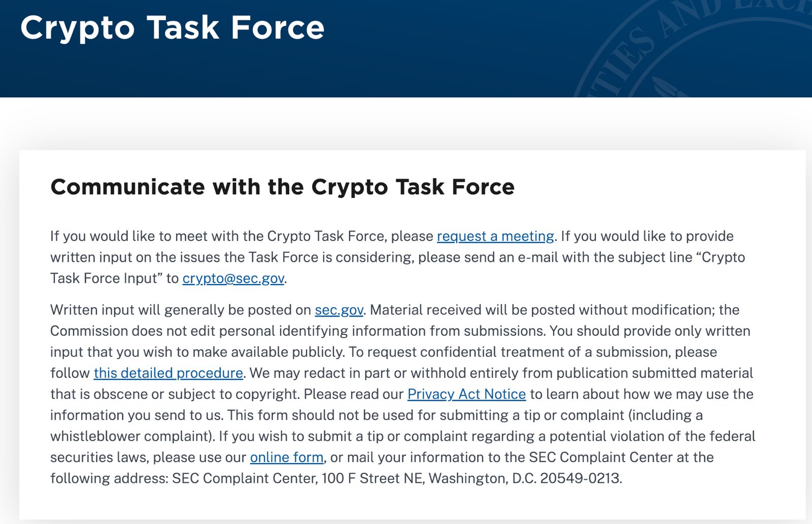The height and width of the screenshot is (524, 812).
Task: Click the phrase "obscene or subject to copyright"
Action: point(196,394)
